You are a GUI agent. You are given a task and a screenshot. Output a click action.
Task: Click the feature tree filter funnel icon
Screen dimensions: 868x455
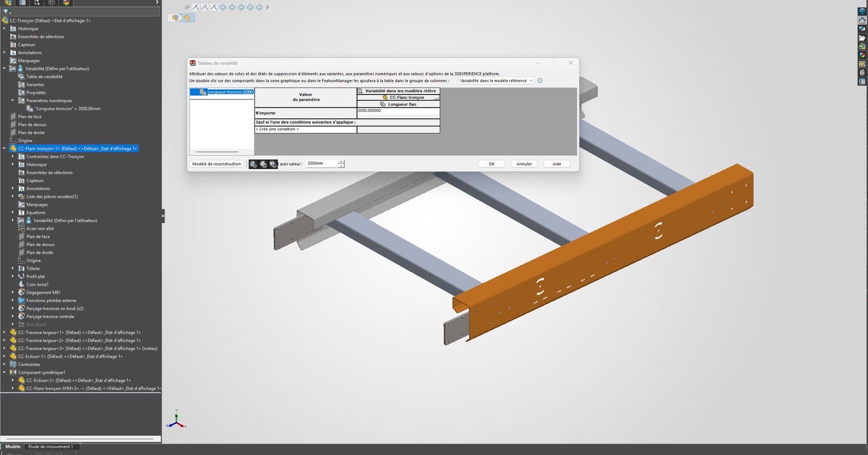click(x=6, y=11)
